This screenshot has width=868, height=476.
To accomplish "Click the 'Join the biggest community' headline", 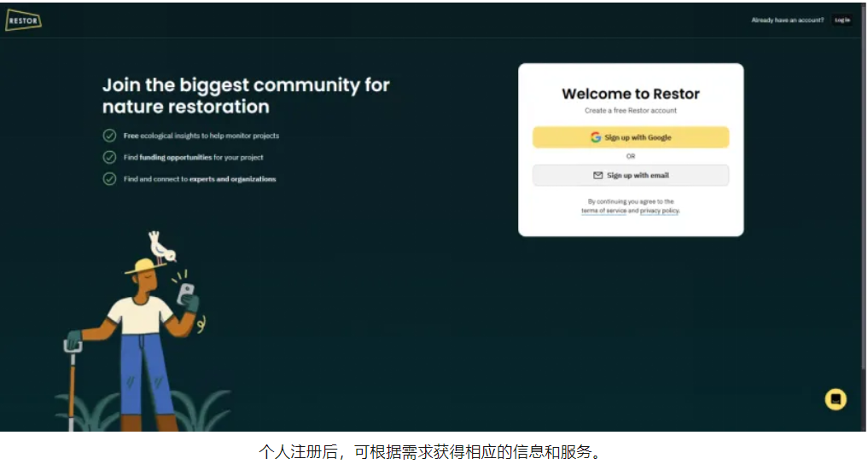I will [246, 96].
